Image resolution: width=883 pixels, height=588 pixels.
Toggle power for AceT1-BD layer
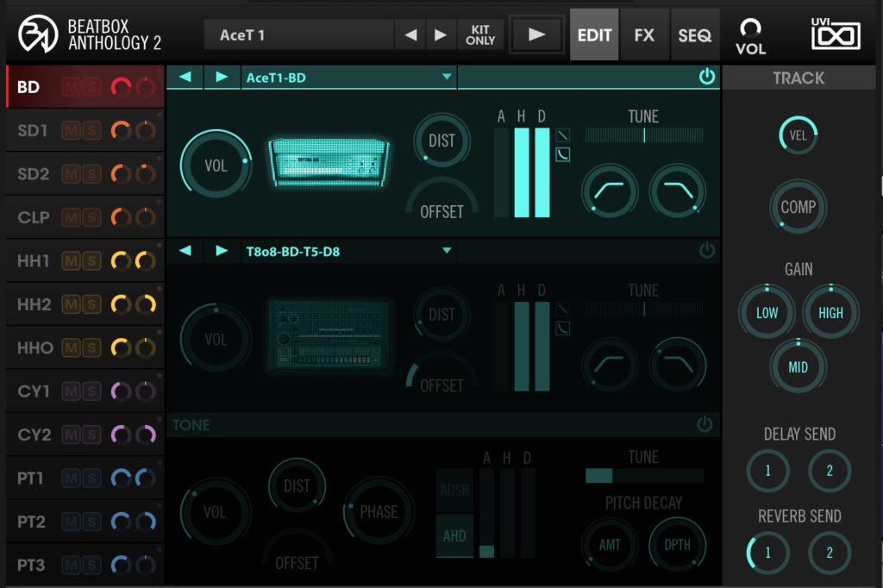pyautogui.click(x=707, y=77)
